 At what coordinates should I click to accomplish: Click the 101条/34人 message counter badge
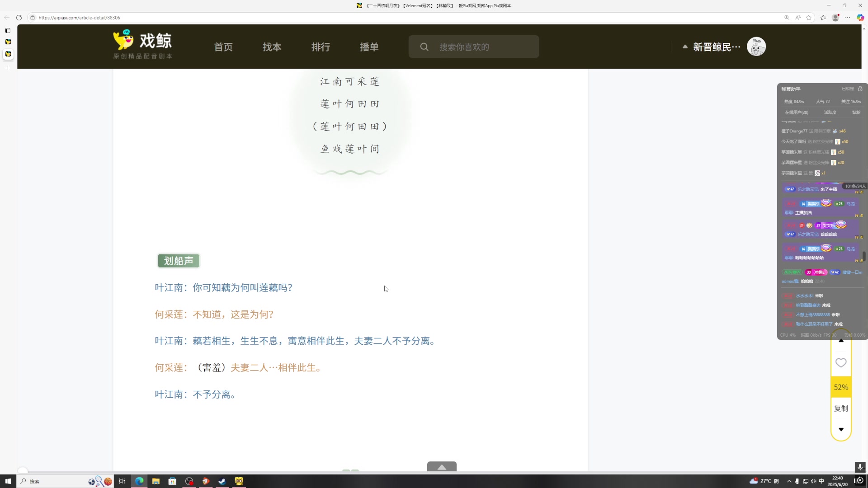point(855,186)
